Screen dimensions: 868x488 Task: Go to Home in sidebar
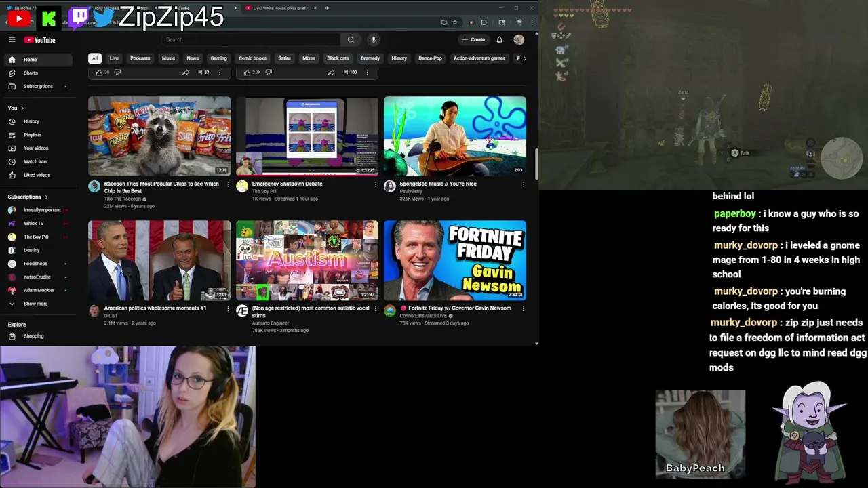pyautogui.click(x=37, y=60)
